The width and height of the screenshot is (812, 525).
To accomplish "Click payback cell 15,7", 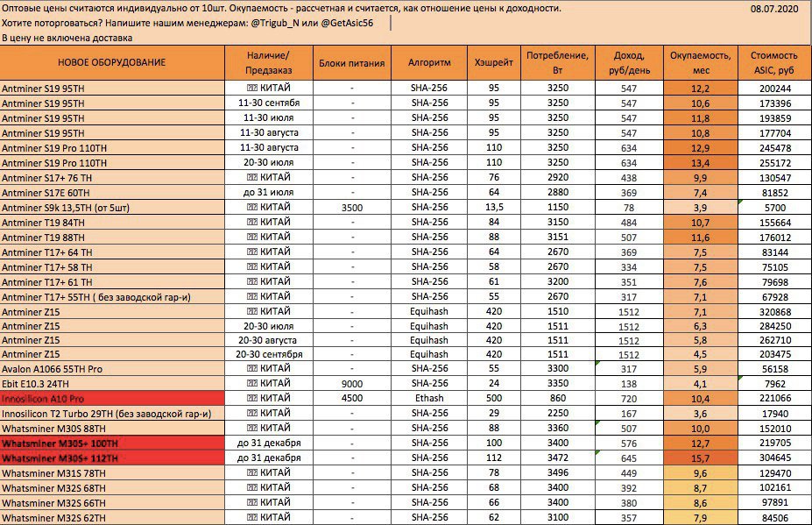I will pos(700,458).
